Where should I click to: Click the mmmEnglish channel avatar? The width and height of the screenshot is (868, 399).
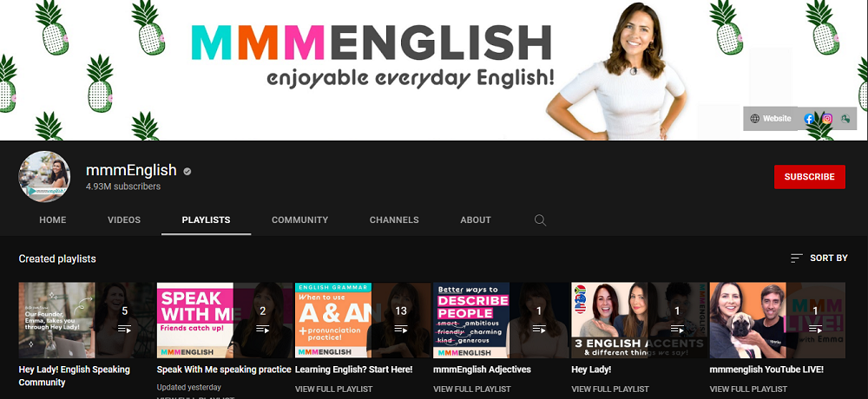44,177
